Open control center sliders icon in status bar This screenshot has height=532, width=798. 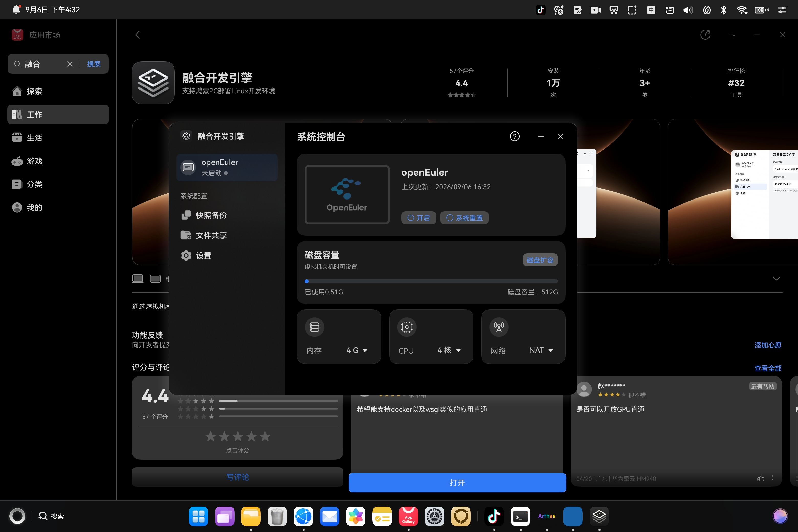(x=782, y=10)
